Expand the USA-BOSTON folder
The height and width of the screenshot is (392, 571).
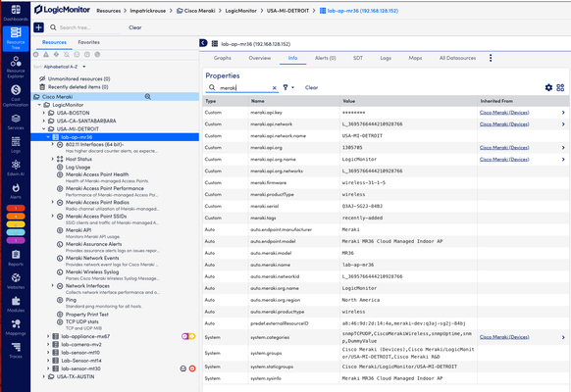[44, 113]
